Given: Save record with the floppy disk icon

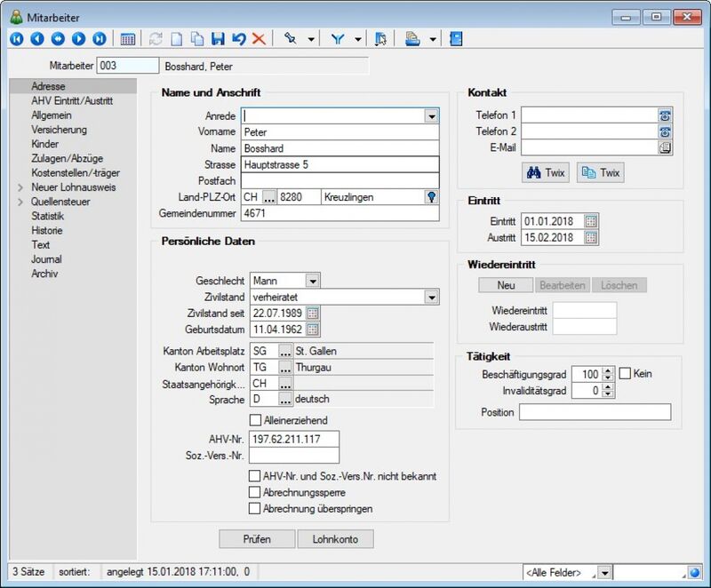Looking at the screenshot, I should [x=218, y=39].
